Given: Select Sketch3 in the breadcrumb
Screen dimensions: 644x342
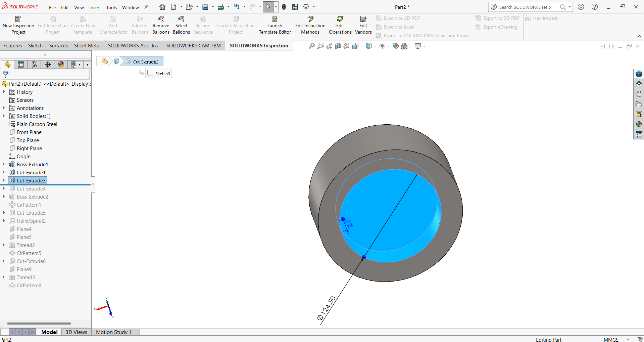Looking at the screenshot, I should 159,74.
